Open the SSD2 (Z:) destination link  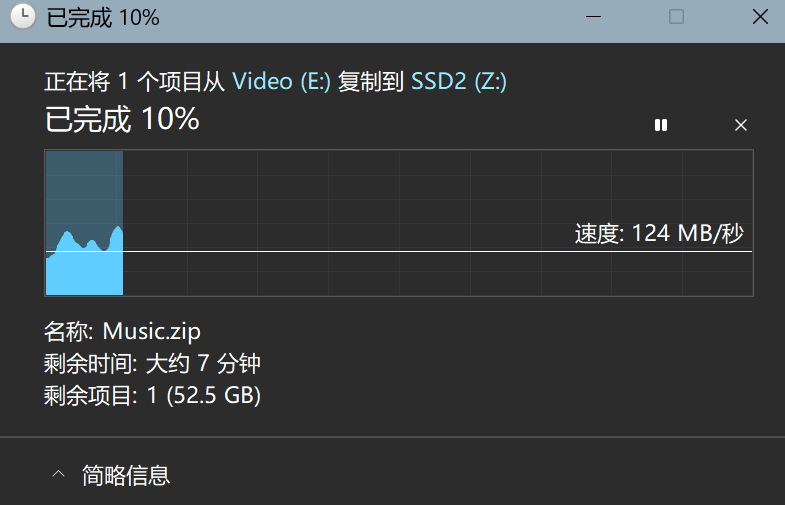459,82
